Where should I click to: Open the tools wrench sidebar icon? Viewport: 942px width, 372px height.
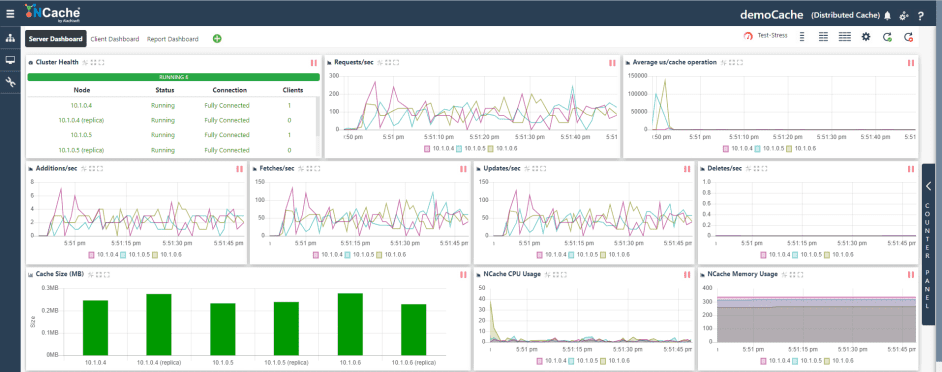pos(10,82)
